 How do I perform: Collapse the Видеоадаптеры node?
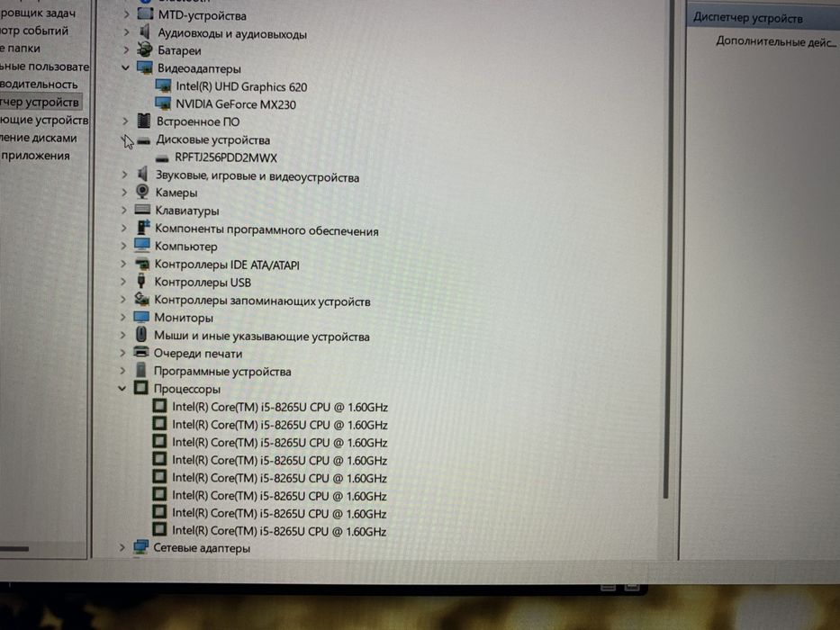coord(125,68)
